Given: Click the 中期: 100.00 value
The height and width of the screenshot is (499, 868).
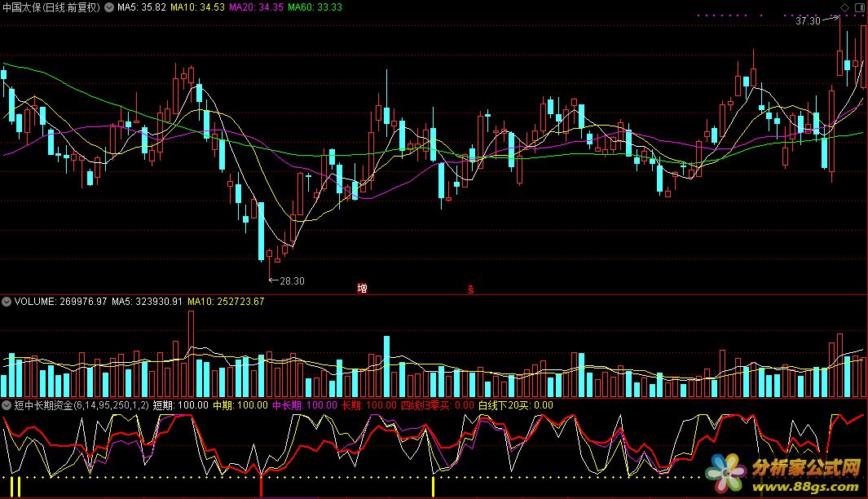Looking at the screenshot, I should tap(240, 405).
